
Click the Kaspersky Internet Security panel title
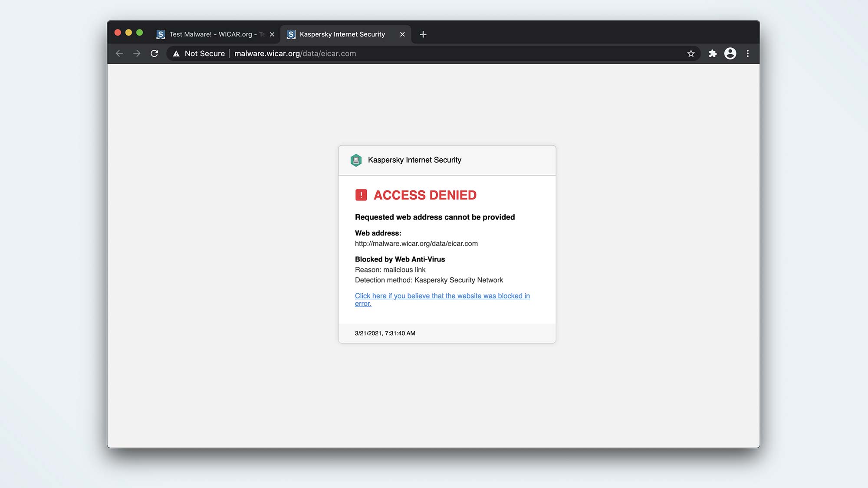click(414, 160)
